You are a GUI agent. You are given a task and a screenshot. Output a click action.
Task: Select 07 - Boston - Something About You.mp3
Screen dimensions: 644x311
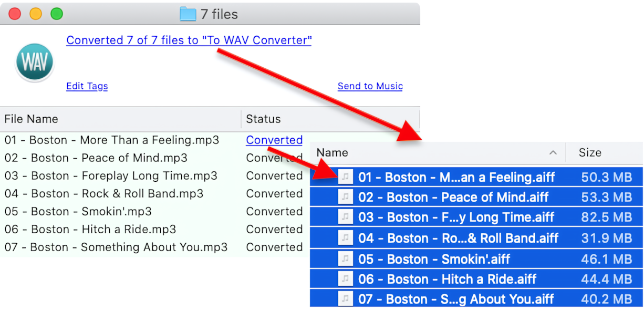(116, 247)
